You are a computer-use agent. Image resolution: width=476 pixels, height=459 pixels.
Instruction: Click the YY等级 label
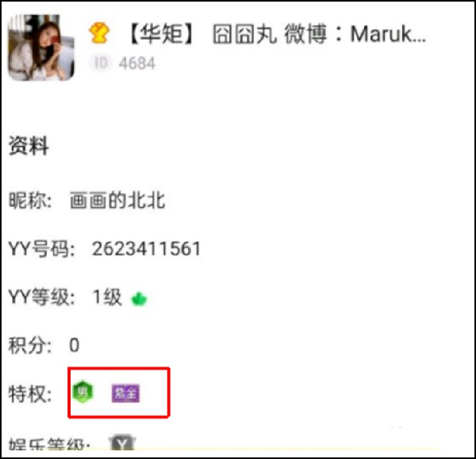pyautogui.click(x=41, y=297)
